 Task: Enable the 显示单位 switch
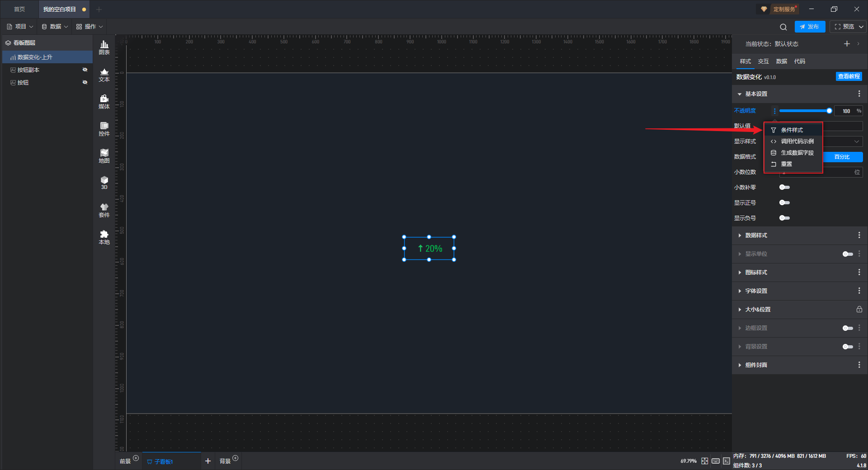coord(848,254)
